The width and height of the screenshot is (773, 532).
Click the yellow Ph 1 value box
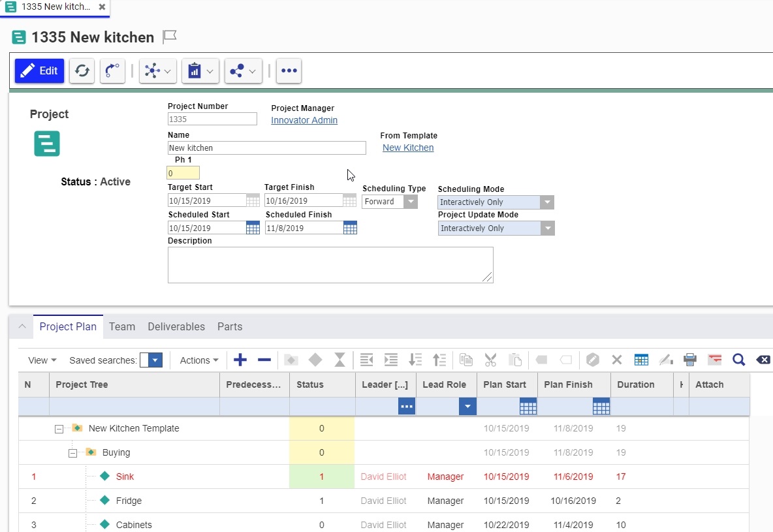click(x=183, y=173)
